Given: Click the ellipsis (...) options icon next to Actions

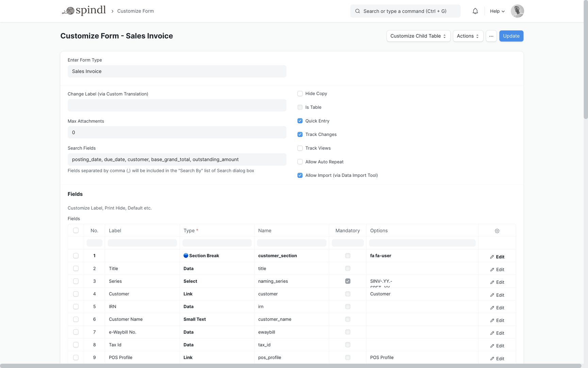Looking at the screenshot, I should (x=491, y=36).
